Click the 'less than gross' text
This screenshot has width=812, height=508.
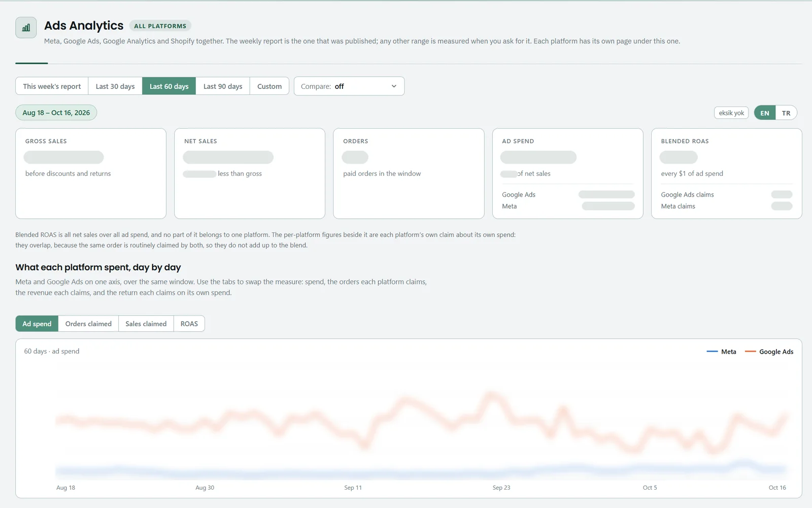pyautogui.click(x=240, y=174)
